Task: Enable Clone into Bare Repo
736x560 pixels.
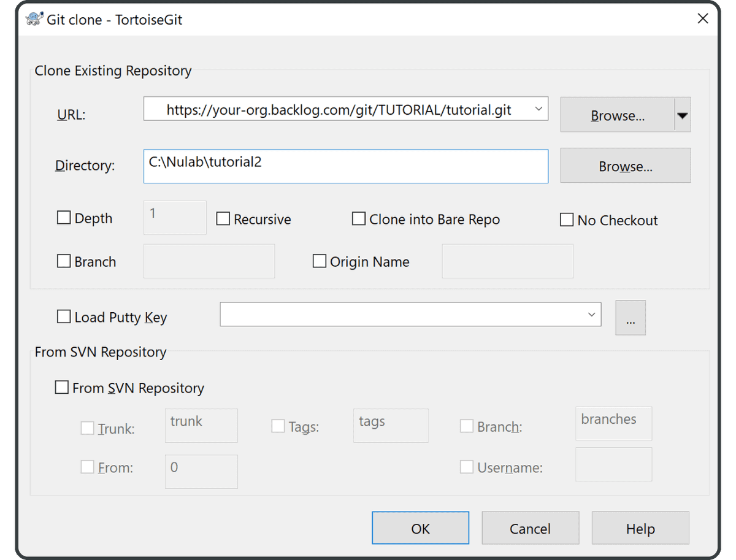Action: pos(359,218)
